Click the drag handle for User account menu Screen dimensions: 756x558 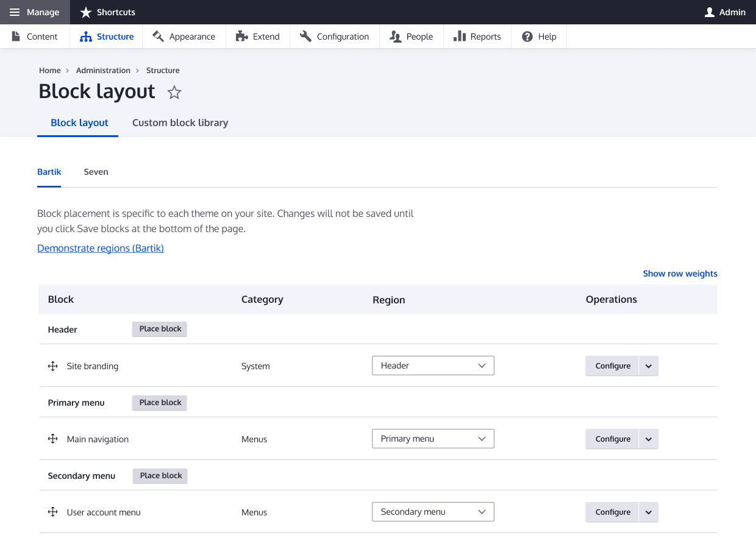[53, 512]
